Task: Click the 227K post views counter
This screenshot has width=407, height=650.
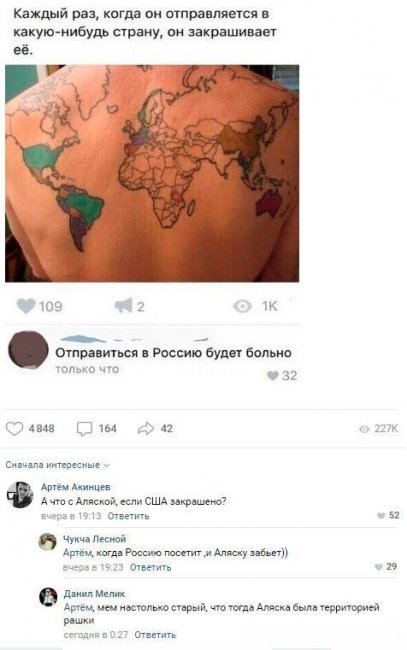Action: (378, 429)
